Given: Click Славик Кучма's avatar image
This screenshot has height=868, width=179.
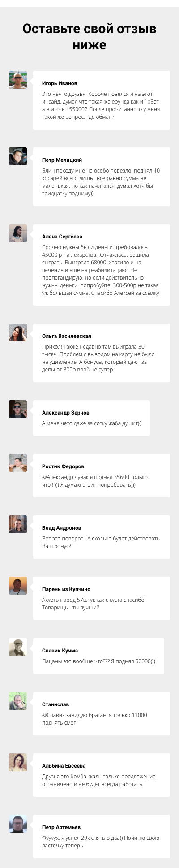Looking at the screenshot, I should tap(18, 647).
